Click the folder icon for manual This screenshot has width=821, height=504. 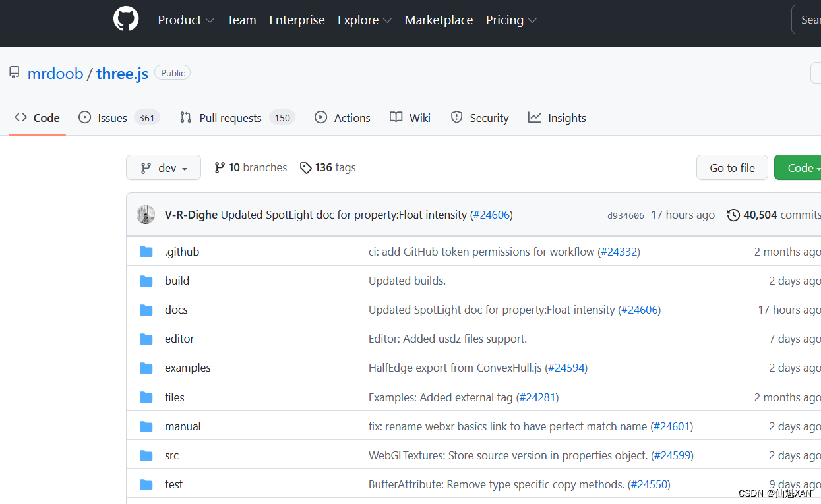(x=146, y=426)
